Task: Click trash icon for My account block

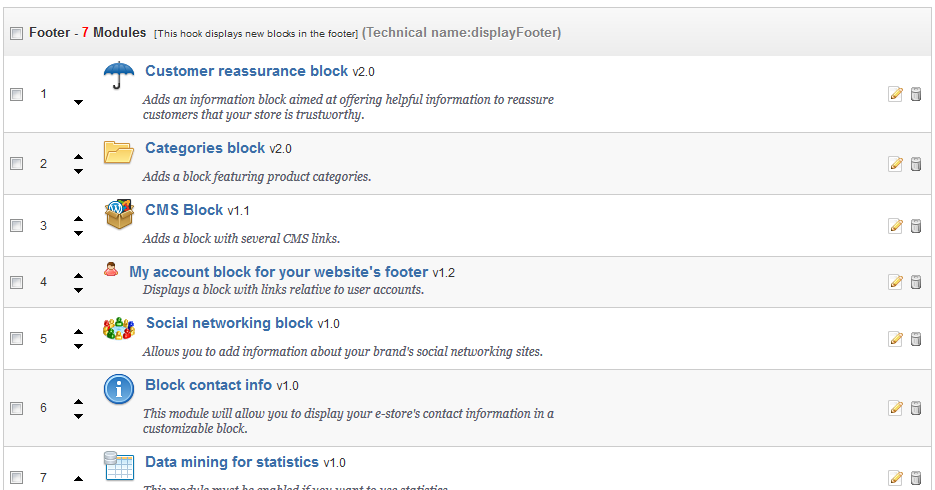Action: click(x=915, y=282)
